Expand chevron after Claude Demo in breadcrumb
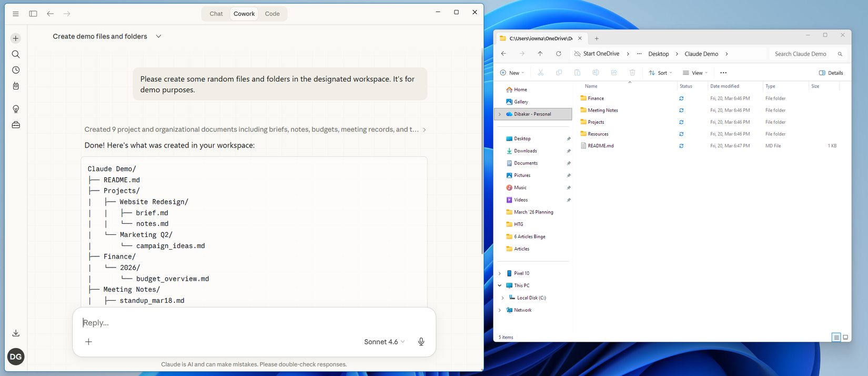The width and height of the screenshot is (868, 376). (727, 54)
